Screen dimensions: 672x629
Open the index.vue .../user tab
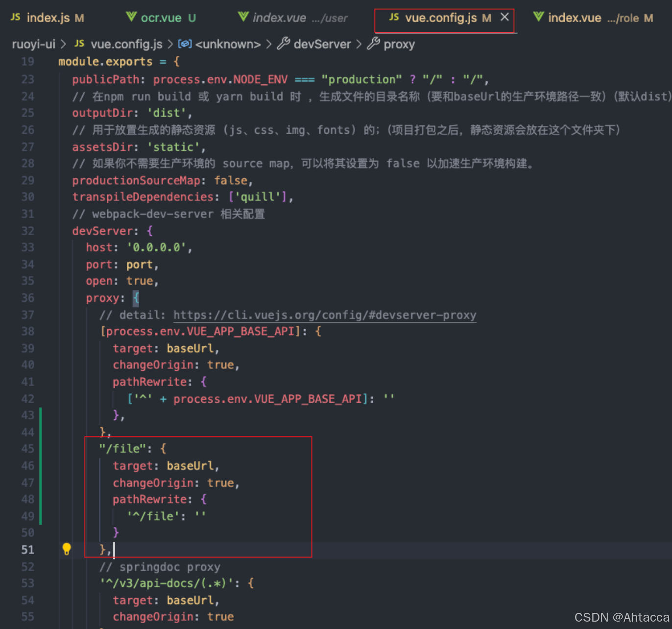tap(293, 18)
